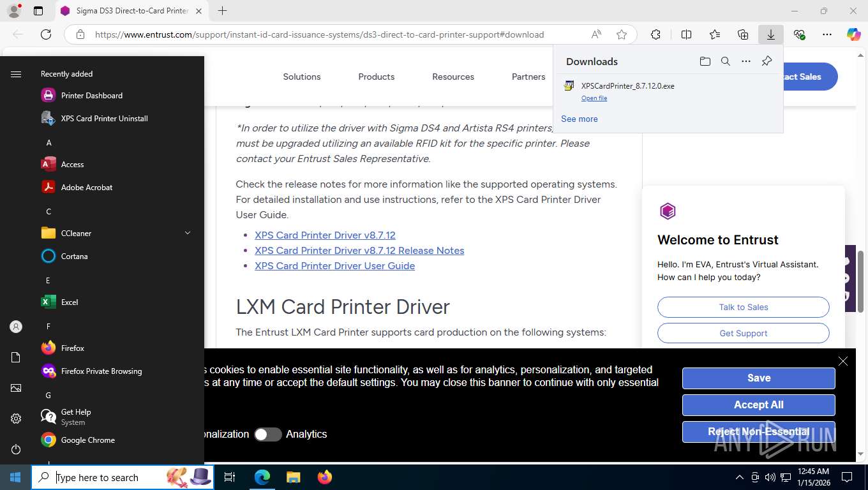This screenshot has width=868, height=490.
Task: Open Settings gear in Start sidebar
Action: point(16,419)
